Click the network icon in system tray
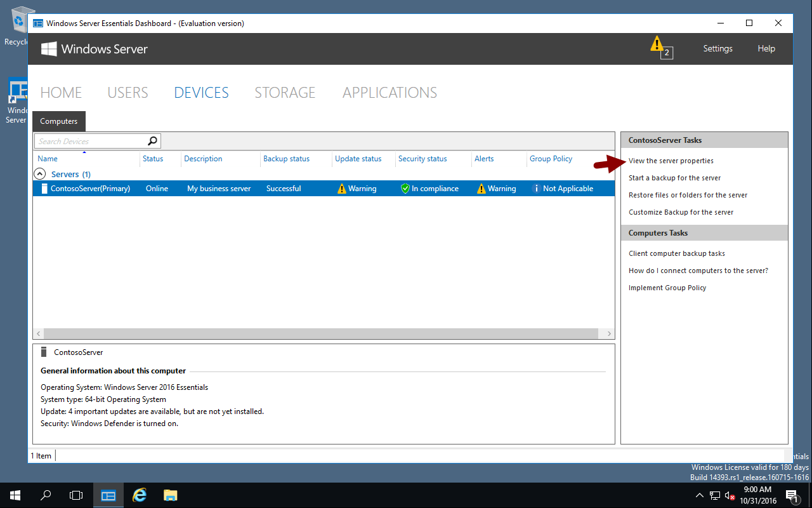This screenshot has height=508, width=812. [715, 495]
